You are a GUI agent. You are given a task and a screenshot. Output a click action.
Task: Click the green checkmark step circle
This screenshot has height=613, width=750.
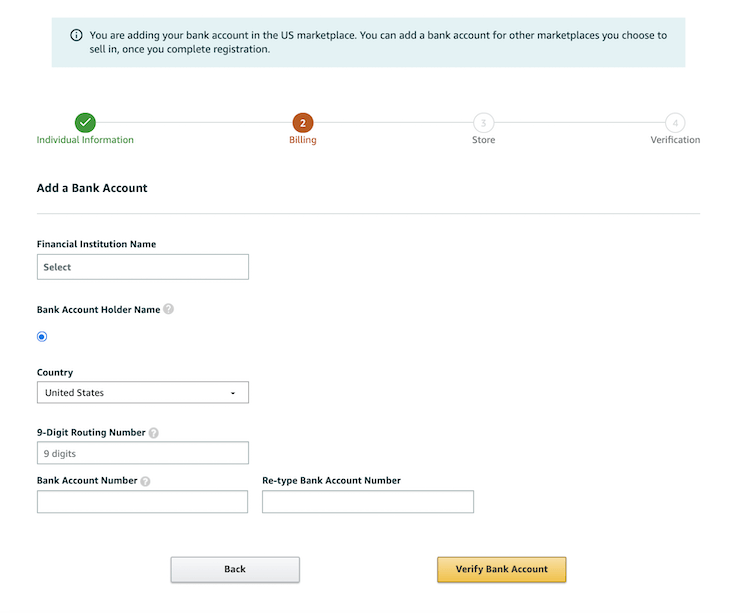pos(85,122)
